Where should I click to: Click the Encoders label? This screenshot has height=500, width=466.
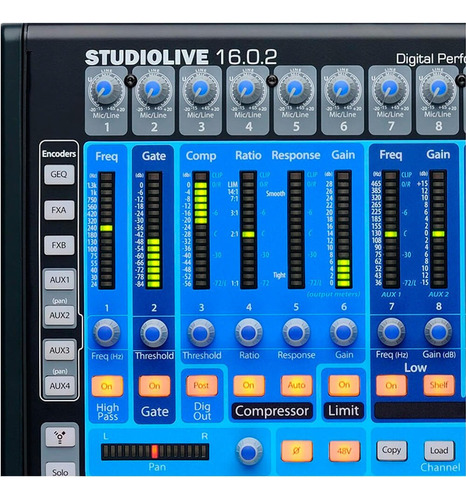(x=59, y=154)
